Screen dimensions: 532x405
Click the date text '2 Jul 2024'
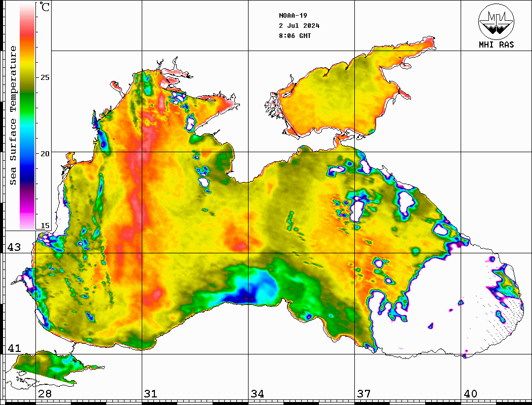(x=299, y=26)
